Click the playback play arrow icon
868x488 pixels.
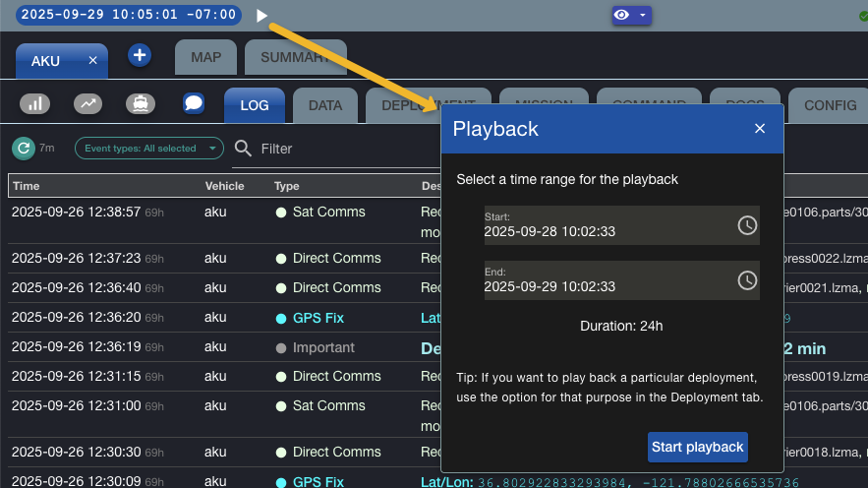[x=261, y=16]
